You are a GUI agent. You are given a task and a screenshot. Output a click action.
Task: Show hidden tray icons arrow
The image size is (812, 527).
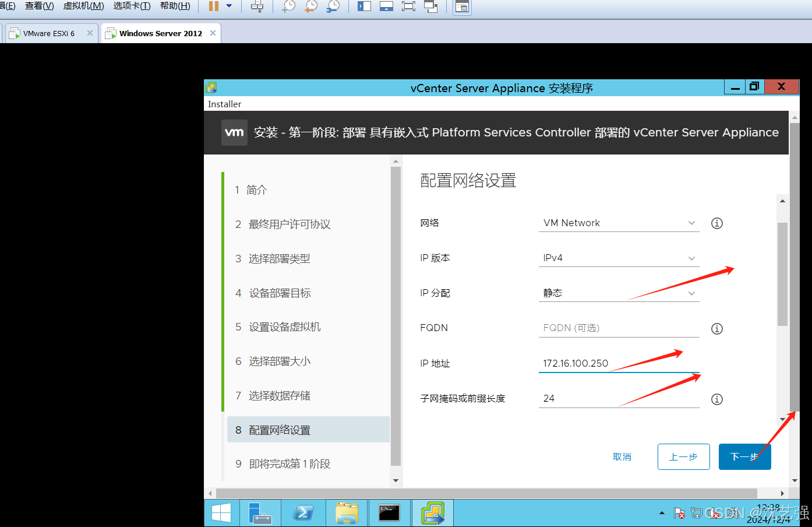tap(662, 513)
